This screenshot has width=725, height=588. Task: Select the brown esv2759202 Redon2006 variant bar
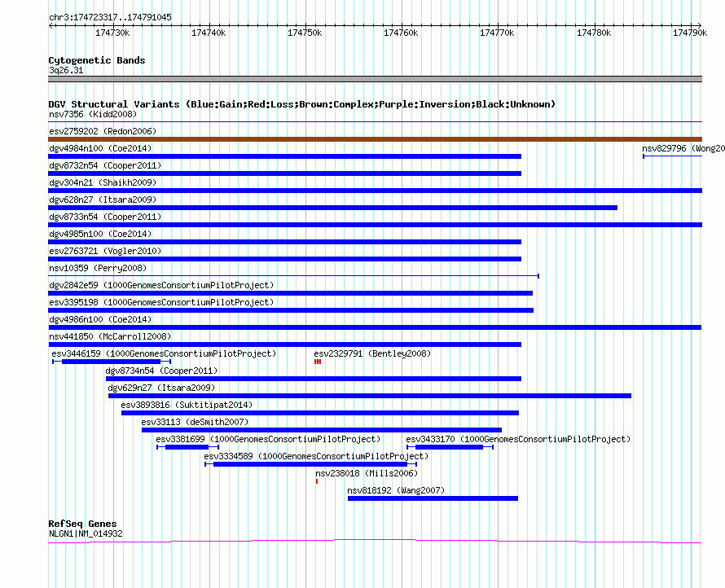coord(375,139)
